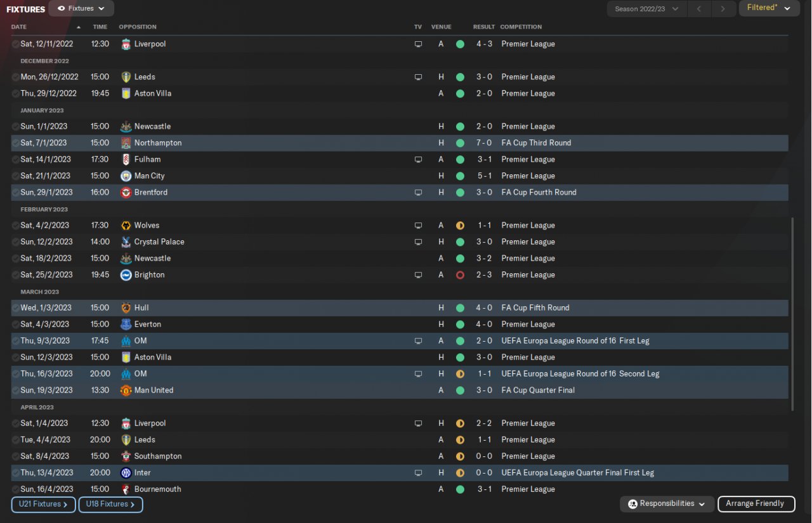
Task: Open the 2 - 3 result against Brighton
Action: click(x=485, y=275)
